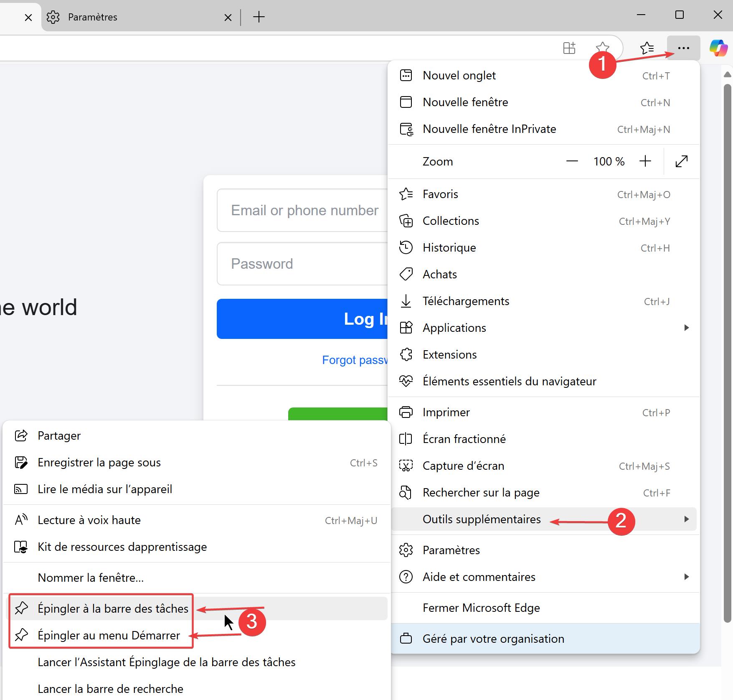The height and width of the screenshot is (700, 733).
Task: Click the Écran fractionné icon
Action: [x=406, y=439]
